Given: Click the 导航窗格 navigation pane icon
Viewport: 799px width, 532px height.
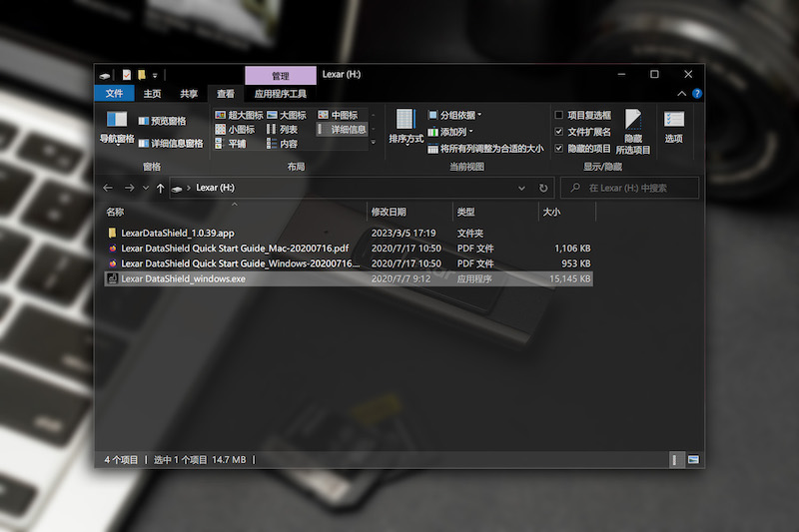Looking at the screenshot, I should (116, 127).
